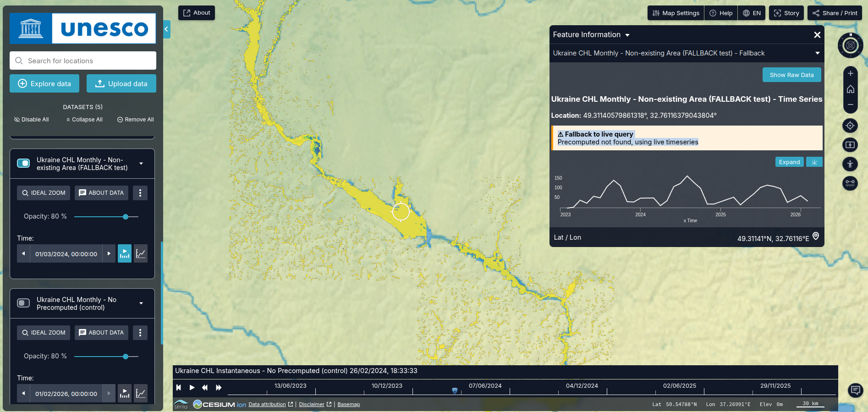Click the compass orientation control
Image resolution: width=868 pixels, height=412 pixels.
(850, 45)
